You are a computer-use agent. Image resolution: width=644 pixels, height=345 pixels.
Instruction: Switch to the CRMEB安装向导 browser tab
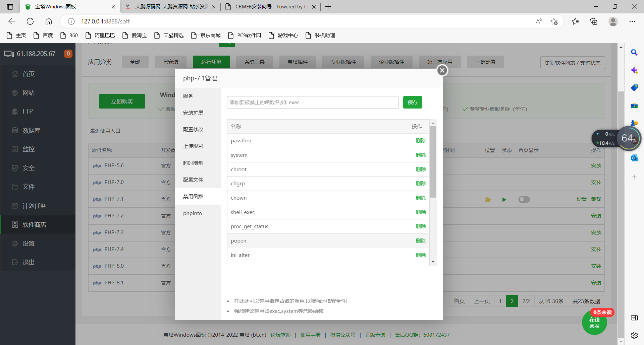(x=268, y=7)
